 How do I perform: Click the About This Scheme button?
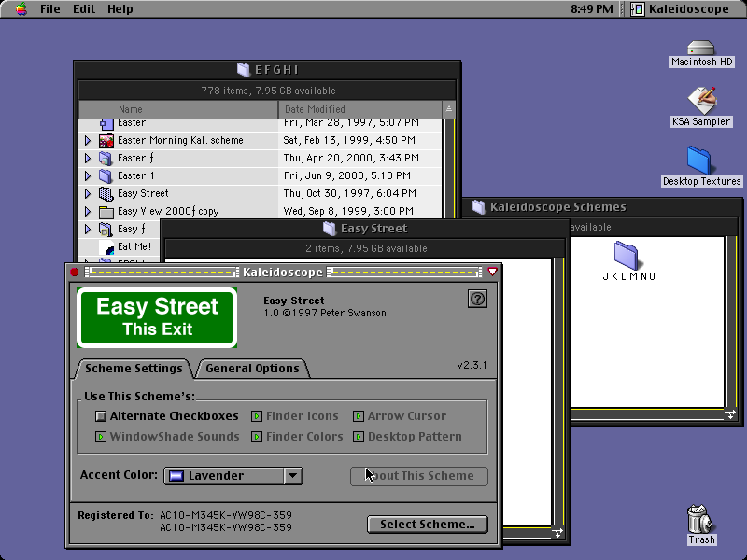(419, 476)
